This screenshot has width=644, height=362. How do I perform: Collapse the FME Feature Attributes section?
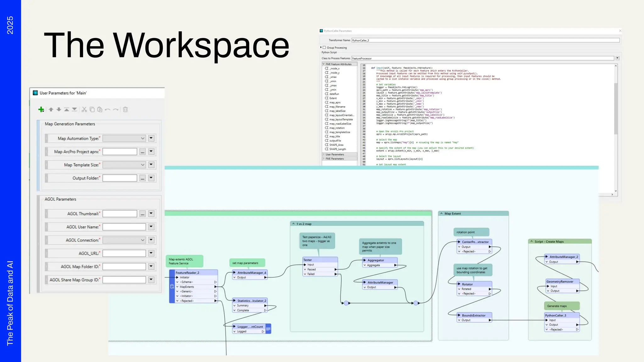tap(324, 64)
